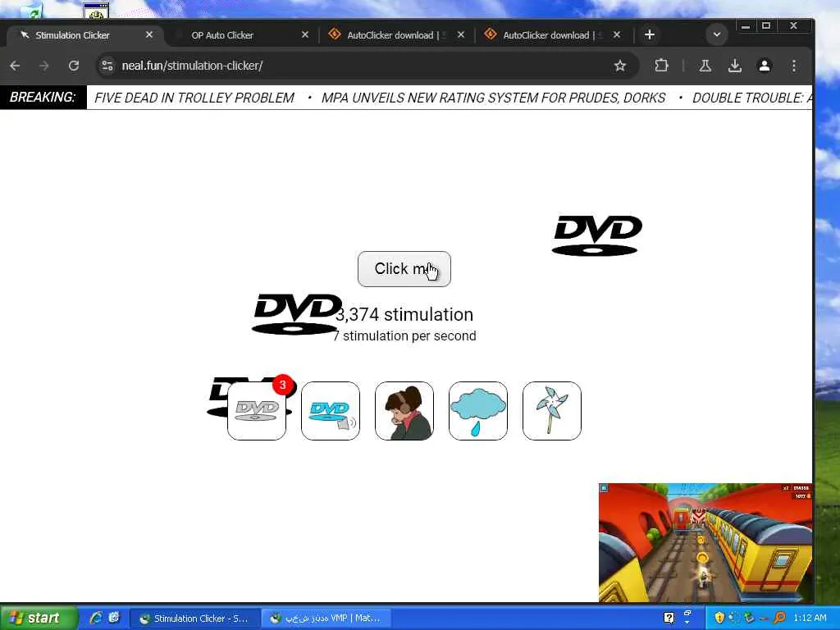Open the Extensions puzzle icon
Viewport: 840px width, 630px height.
tap(662, 66)
